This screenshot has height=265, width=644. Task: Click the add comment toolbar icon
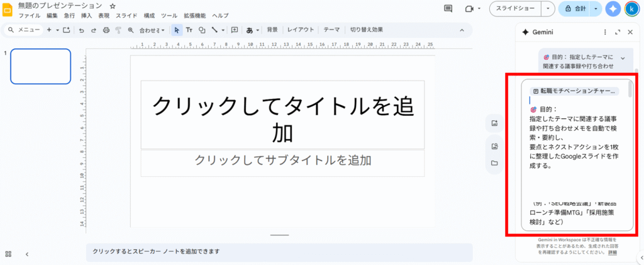click(234, 30)
